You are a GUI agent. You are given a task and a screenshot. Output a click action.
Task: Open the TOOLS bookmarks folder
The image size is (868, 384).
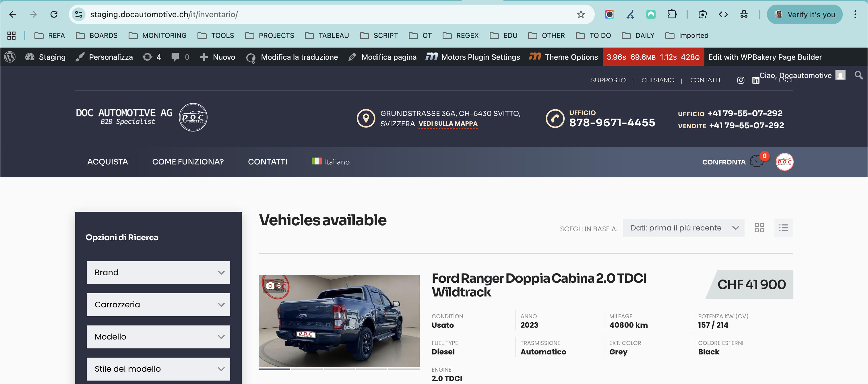tap(216, 35)
